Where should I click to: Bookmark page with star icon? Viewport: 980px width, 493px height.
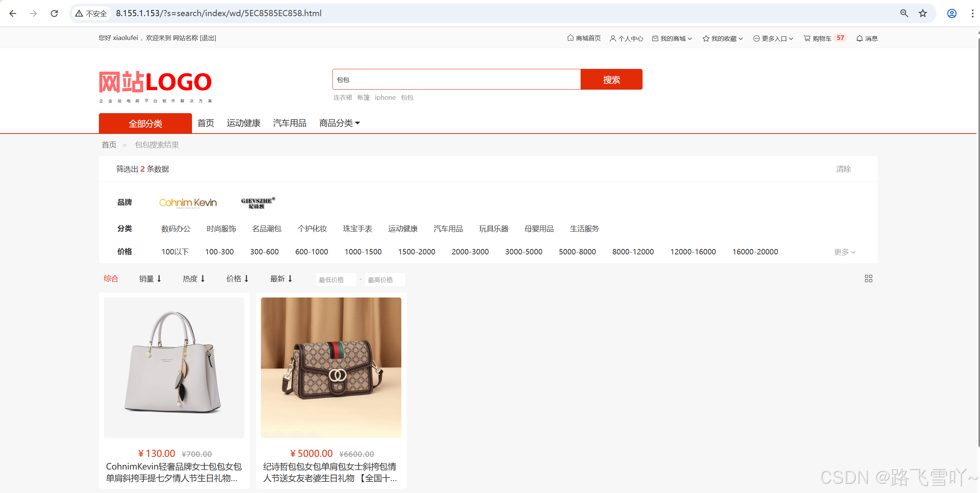(x=923, y=13)
